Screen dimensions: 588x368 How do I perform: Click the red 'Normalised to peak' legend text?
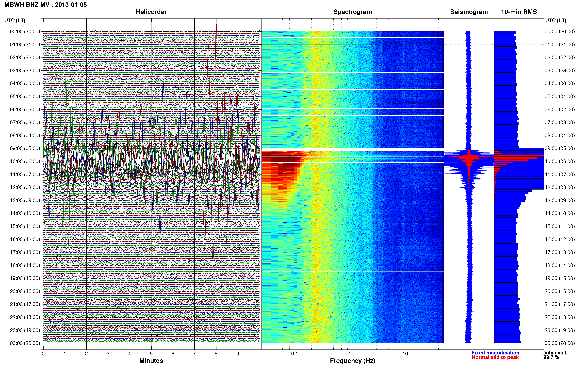tap(495, 357)
